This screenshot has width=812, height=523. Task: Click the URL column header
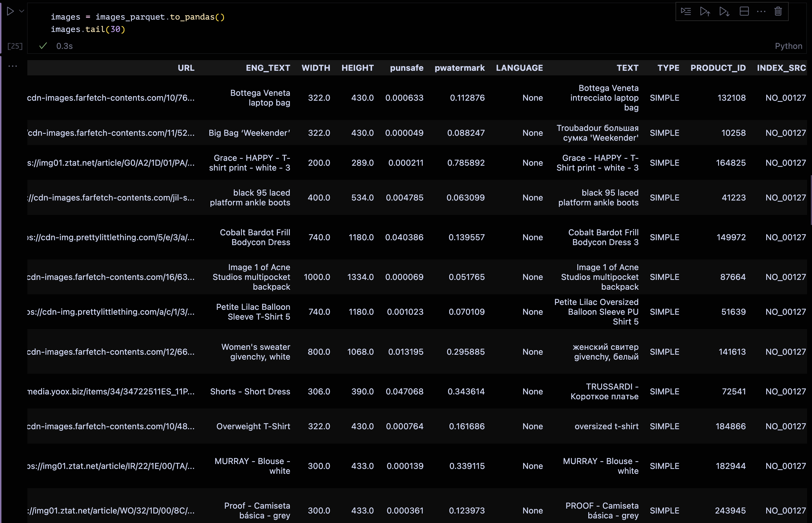pyautogui.click(x=186, y=68)
